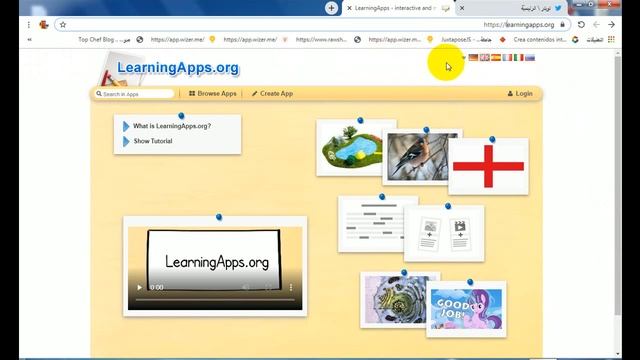
Task: Open the text lines card thumbnail
Action: (x=371, y=224)
